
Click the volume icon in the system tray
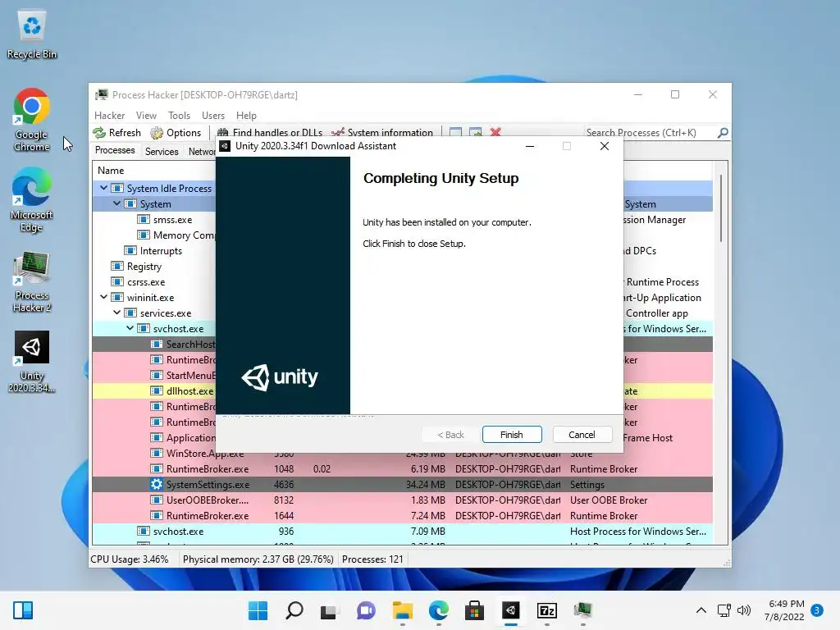(x=743, y=610)
